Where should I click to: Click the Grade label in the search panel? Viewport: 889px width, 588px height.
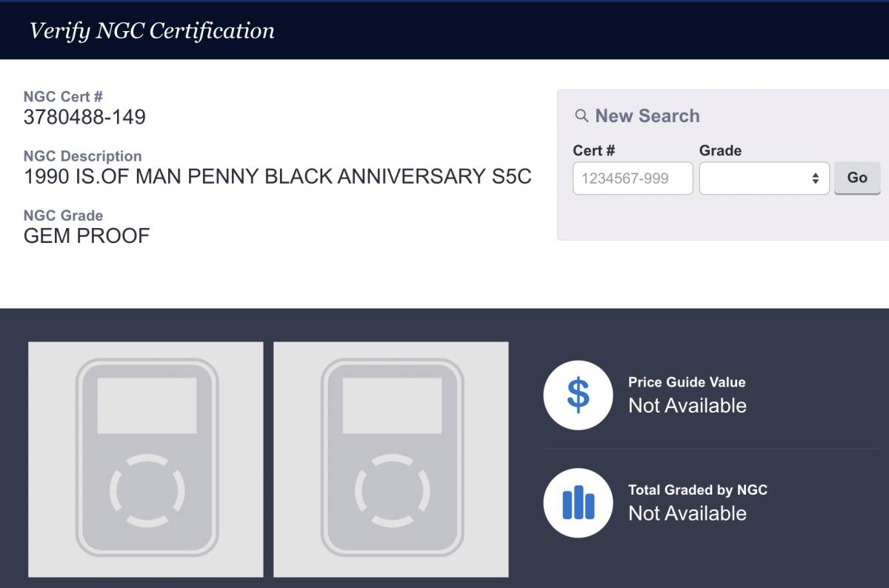coord(720,150)
